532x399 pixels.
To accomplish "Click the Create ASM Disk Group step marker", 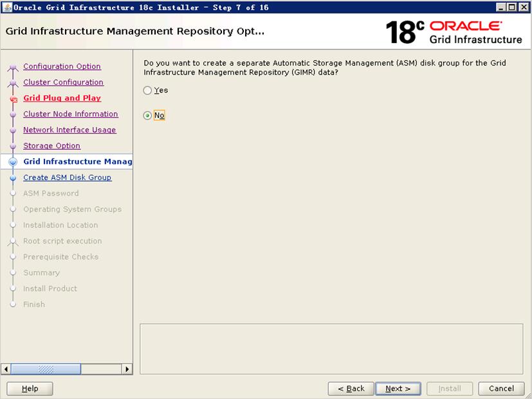I will click(x=13, y=178).
